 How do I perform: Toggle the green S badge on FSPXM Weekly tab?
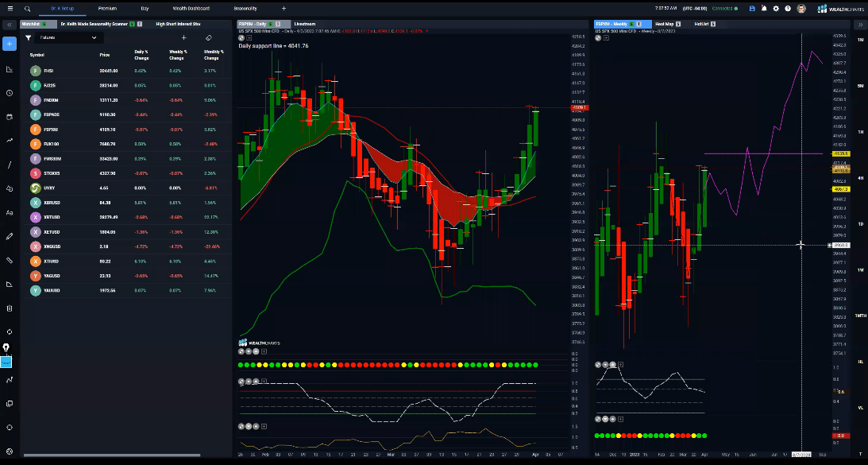click(x=631, y=25)
